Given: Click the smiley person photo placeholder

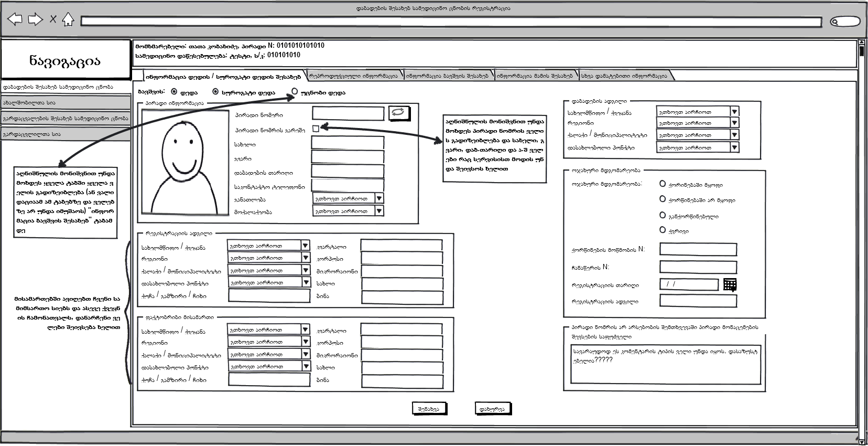Looking at the screenshot, I should (186, 169).
